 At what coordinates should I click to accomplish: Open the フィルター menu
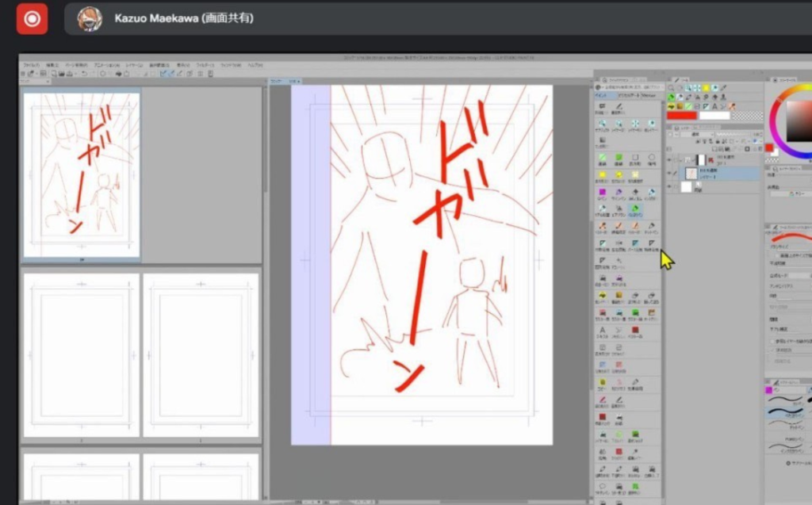click(205, 65)
